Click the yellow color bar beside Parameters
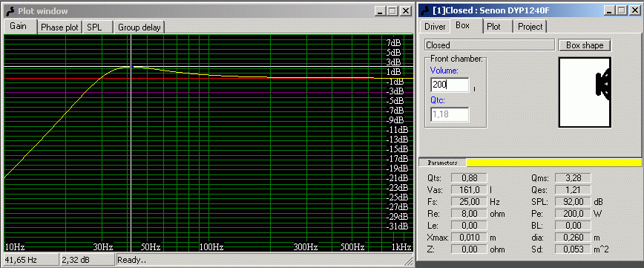This screenshot has width=644, height=268. point(554,163)
